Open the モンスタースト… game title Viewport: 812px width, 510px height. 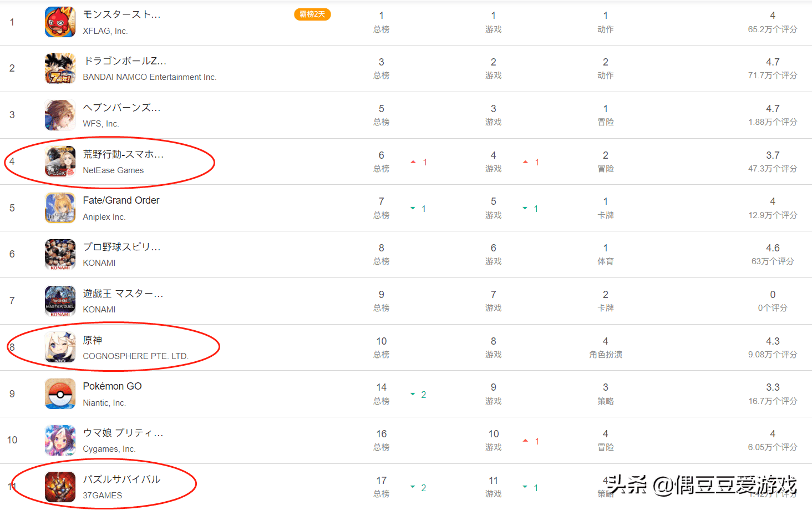[x=121, y=14]
